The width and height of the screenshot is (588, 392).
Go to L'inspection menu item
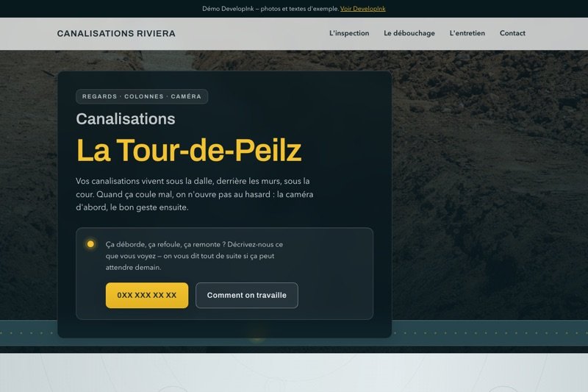349,33
